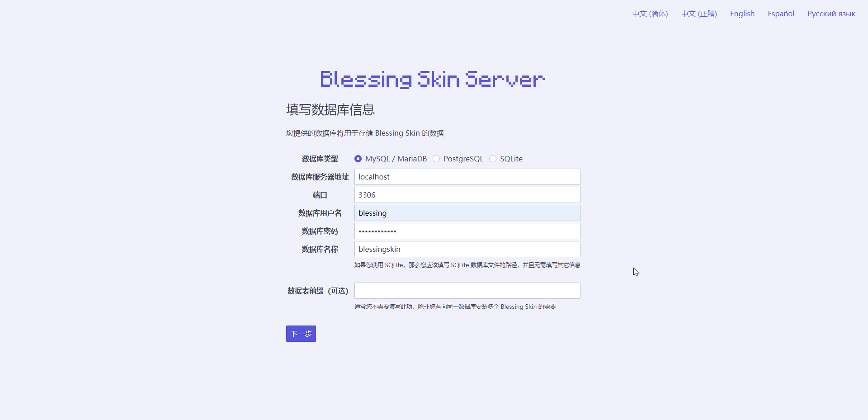Viewport: 868px width, 420px height.
Task: Click the 数据库密码 label
Action: [320, 231]
